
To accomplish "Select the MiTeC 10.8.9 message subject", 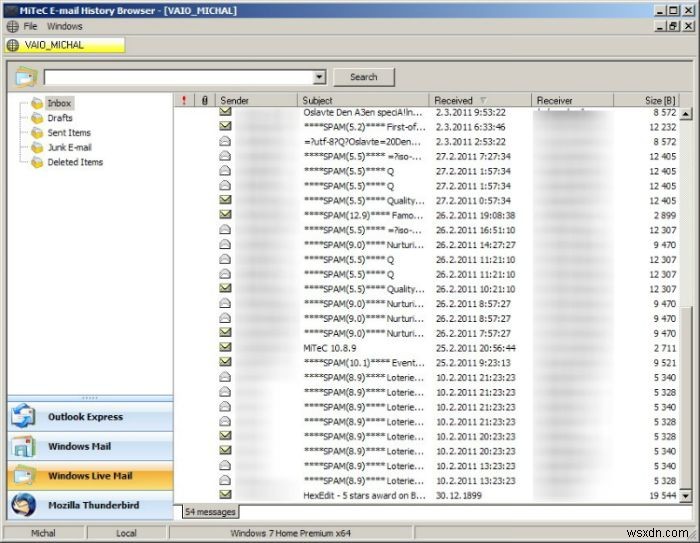I will click(330, 348).
